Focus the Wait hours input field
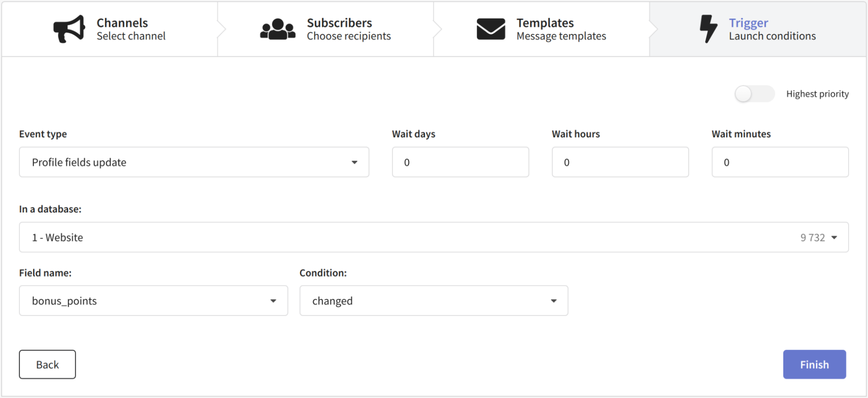The width and height of the screenshot is (868, 398). point(620,162)
